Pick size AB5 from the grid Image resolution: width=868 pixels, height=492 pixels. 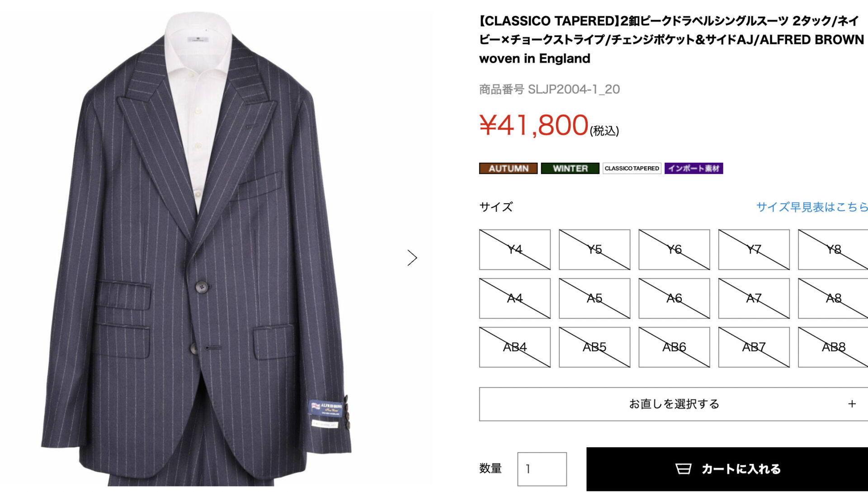(594, 347)
